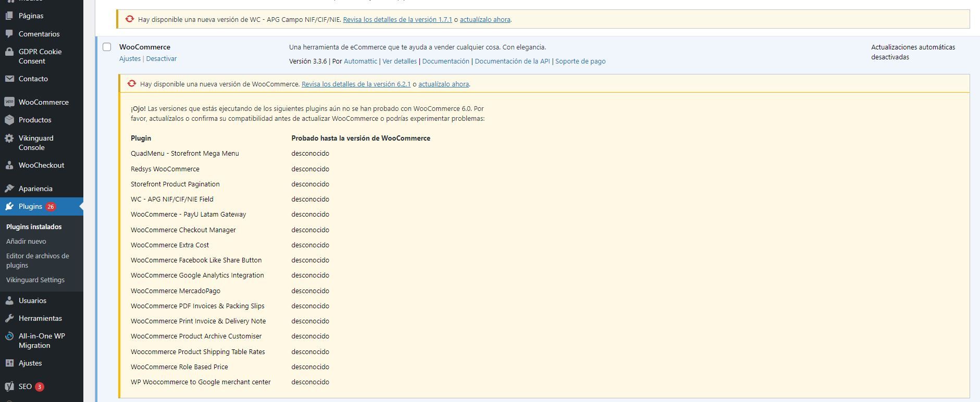Click WooCommerce MercadoPago row
The width and height of the screenshot is (980, 402).
[x=176, y=291]
